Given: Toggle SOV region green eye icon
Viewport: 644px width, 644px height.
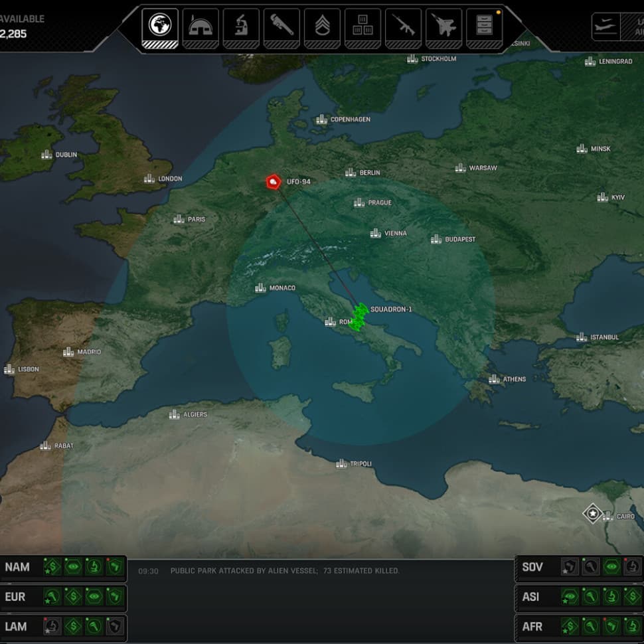Looking at the screenshot, I should pos(611,567).
